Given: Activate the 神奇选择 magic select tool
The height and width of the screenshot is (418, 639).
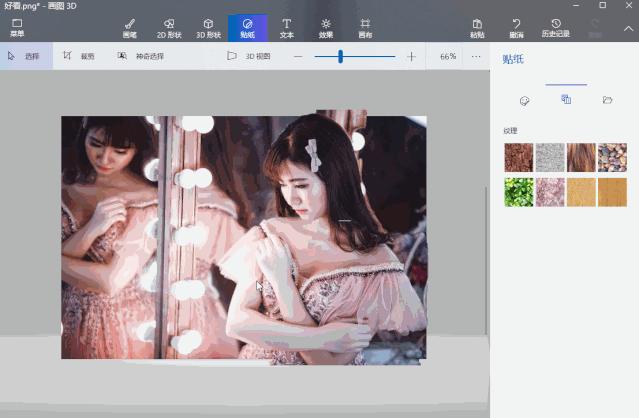Looking at the screenshot, I should coord(141,56).
